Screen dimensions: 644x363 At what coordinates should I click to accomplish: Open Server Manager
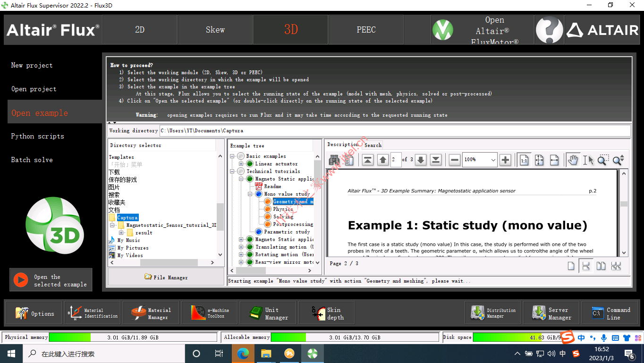point(551,313)
